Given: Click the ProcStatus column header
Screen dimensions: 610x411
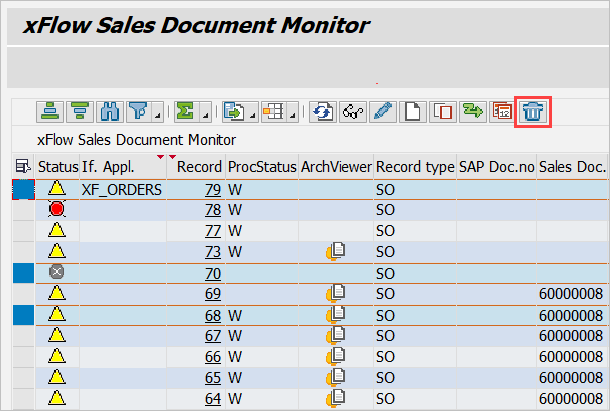Looking at the screenshot, I should [262, 167].
